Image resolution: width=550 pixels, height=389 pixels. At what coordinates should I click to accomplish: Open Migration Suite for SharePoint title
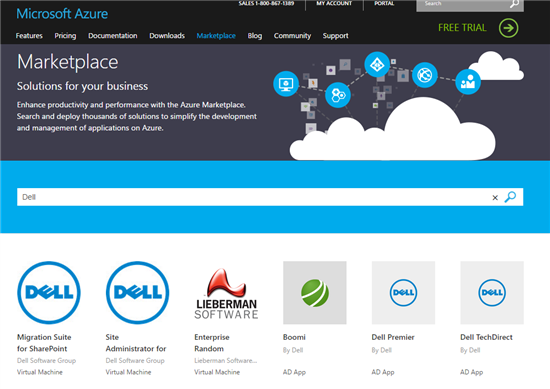pos(44,343)
